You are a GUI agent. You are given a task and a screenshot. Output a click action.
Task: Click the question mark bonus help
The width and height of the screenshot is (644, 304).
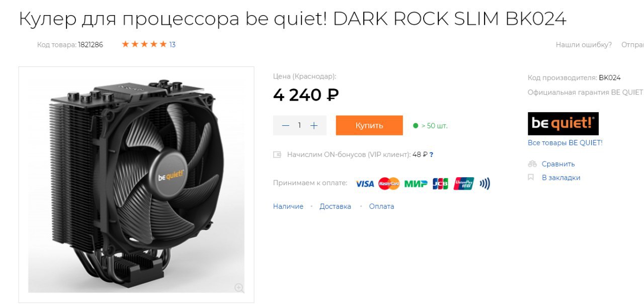431,155
